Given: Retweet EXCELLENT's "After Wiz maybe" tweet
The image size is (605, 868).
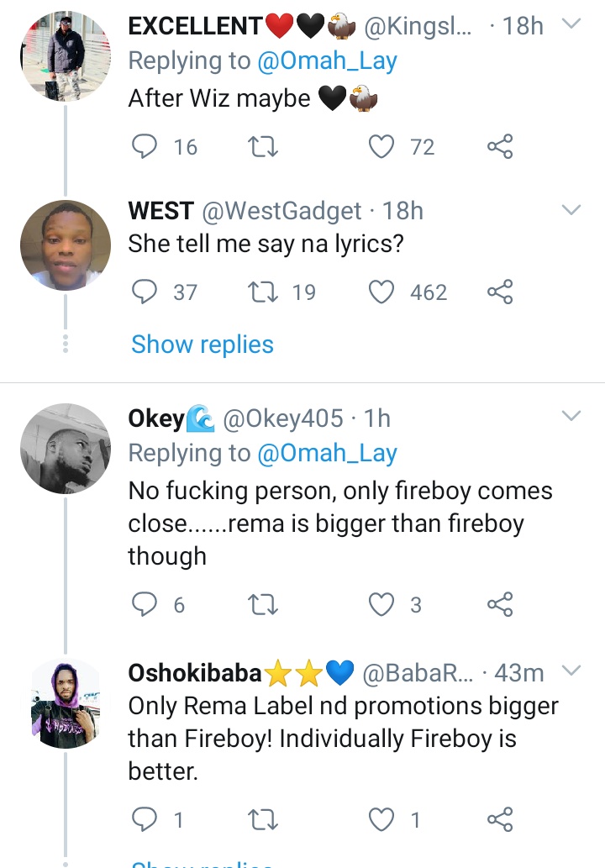Looking at the screenshot, I should coord(265,148).
